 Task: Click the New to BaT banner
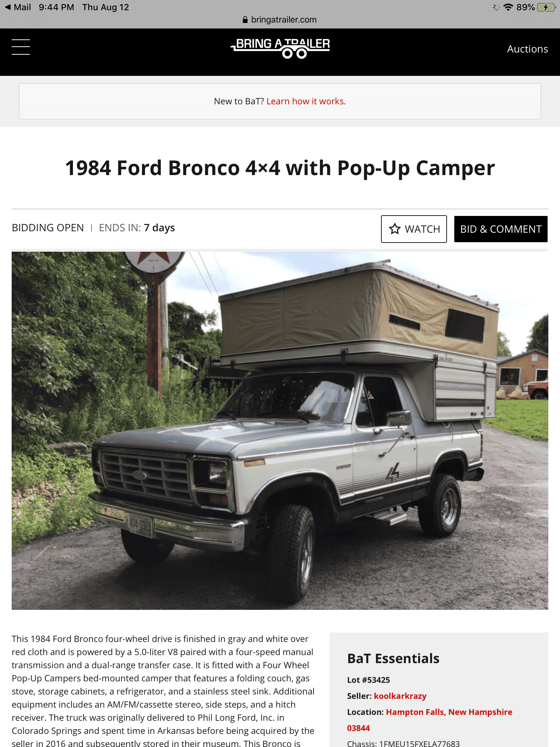click(280, 101)
